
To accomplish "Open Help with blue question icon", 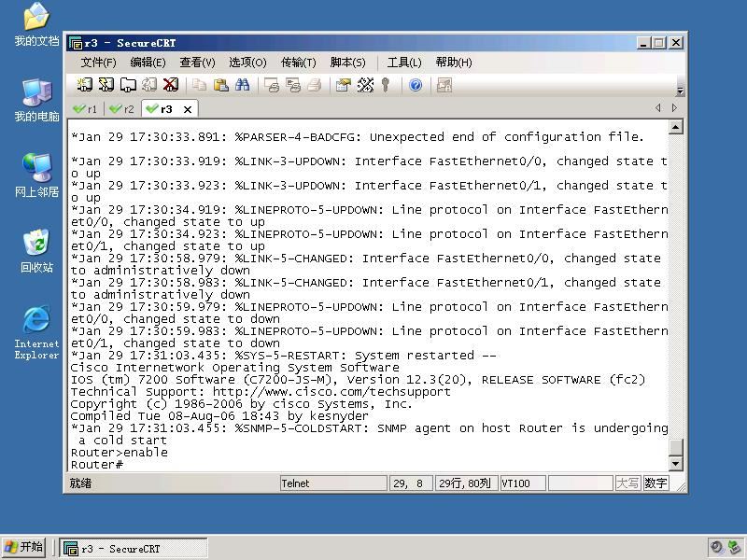I will pyautogui.click(x=416, y=85).
